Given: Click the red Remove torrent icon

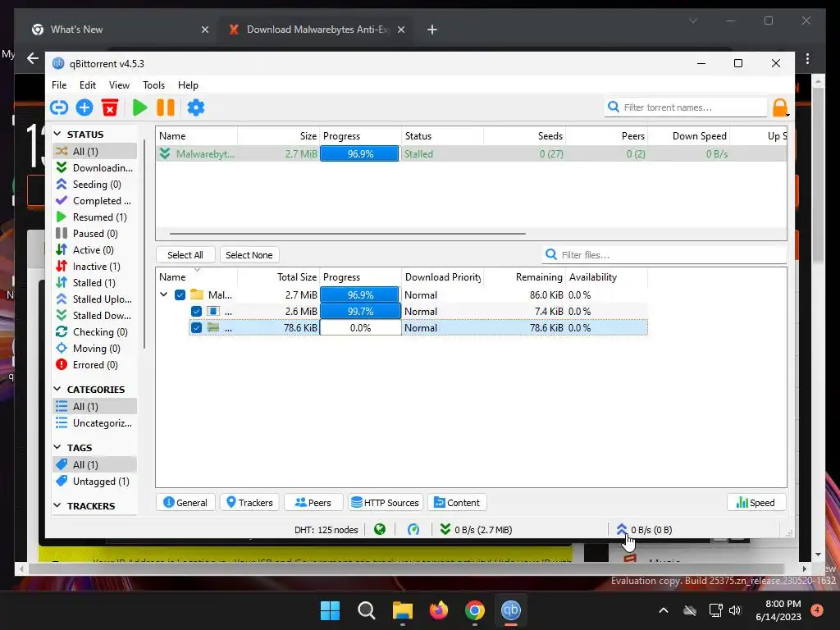Looking at the screenshot, I should (110, 107).
